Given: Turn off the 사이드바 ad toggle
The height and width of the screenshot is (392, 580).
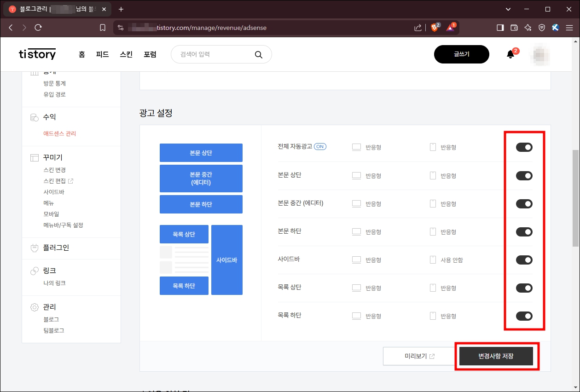Looking at the screenshot, I should click(x=524, y=259).
